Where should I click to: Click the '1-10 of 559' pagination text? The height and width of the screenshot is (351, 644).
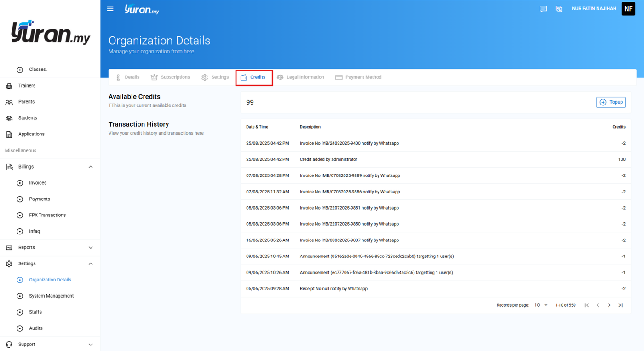[x=565, y=305]
